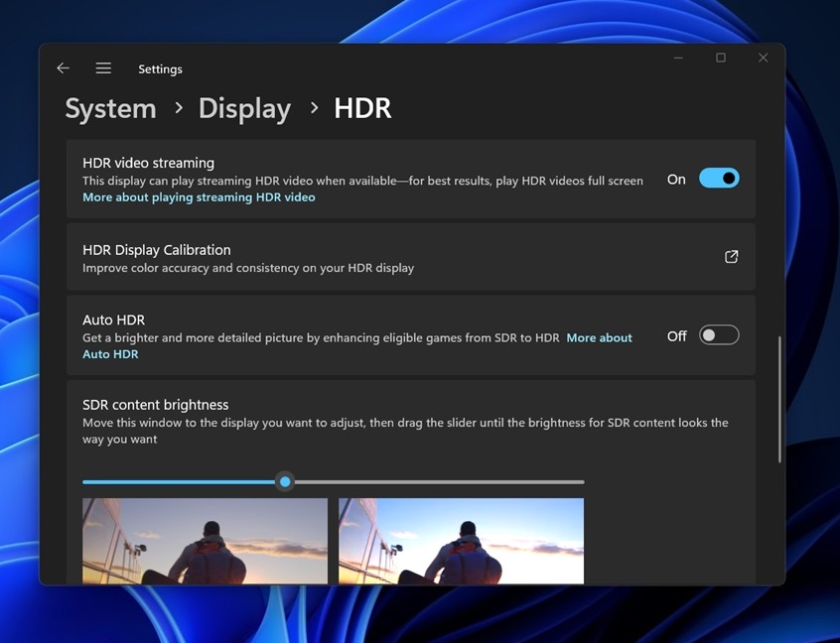
Task: Click the 'More about Auto HDR' link
Action: coord(600,337)
